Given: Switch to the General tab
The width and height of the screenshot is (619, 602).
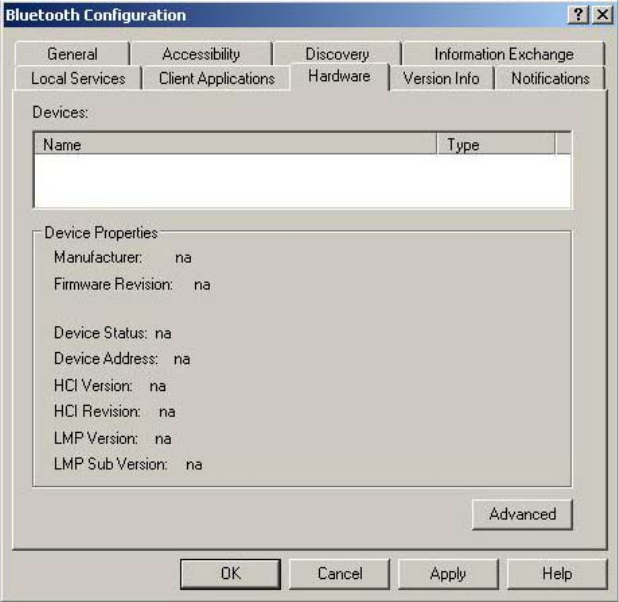Looking at the screenshot, I should (72, 54).
